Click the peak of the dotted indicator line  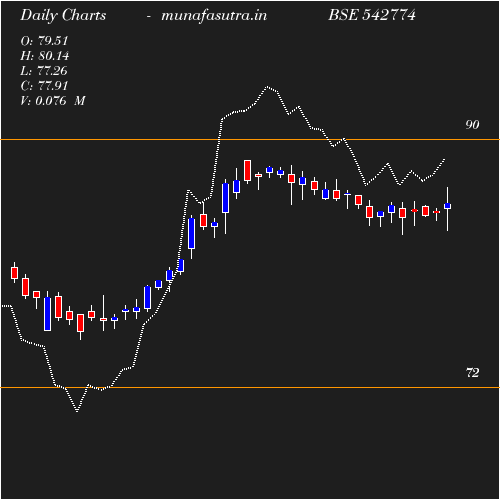coord(268,87)
